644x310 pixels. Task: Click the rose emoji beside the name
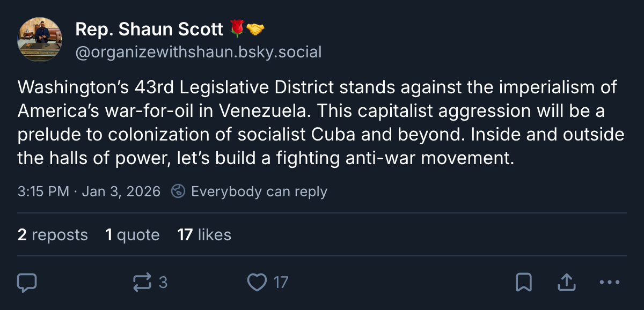click(237, 29)
